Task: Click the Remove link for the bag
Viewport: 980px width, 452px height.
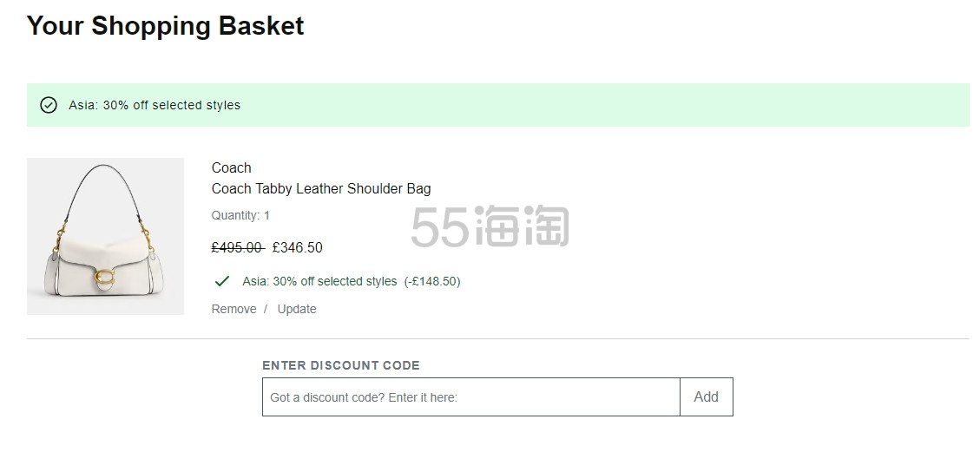Action: coord(233,309)
